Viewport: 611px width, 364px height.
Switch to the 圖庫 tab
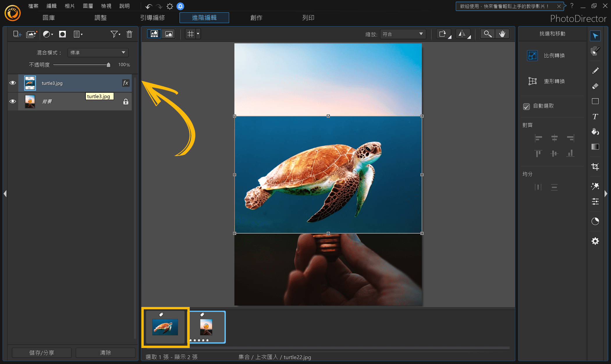click(49, 18)
